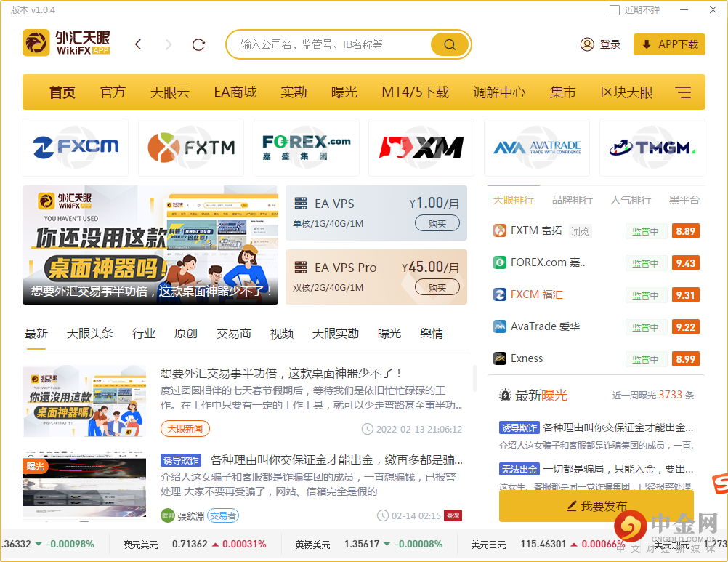
Task: Switch to the 品牌排行 ranking tab
Action: click(x=572, y=200)
